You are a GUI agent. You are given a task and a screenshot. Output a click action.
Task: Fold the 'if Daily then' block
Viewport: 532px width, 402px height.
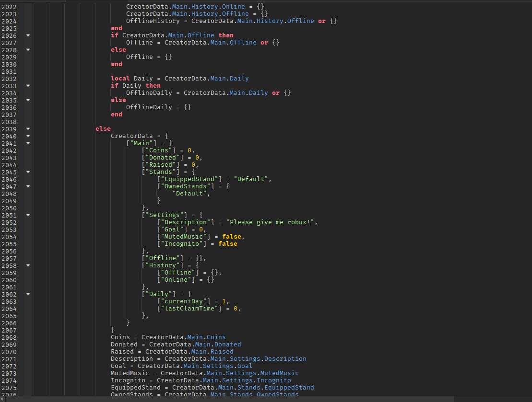28,86
